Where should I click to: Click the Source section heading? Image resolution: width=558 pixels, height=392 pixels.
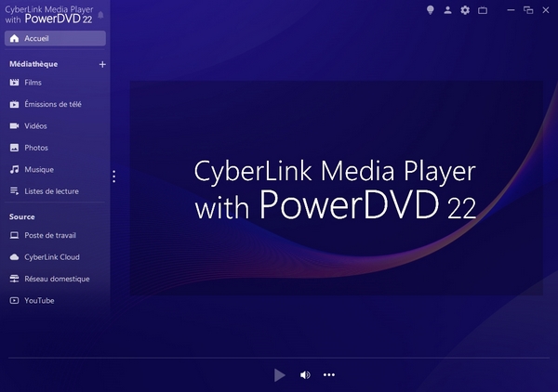[22, 216]
